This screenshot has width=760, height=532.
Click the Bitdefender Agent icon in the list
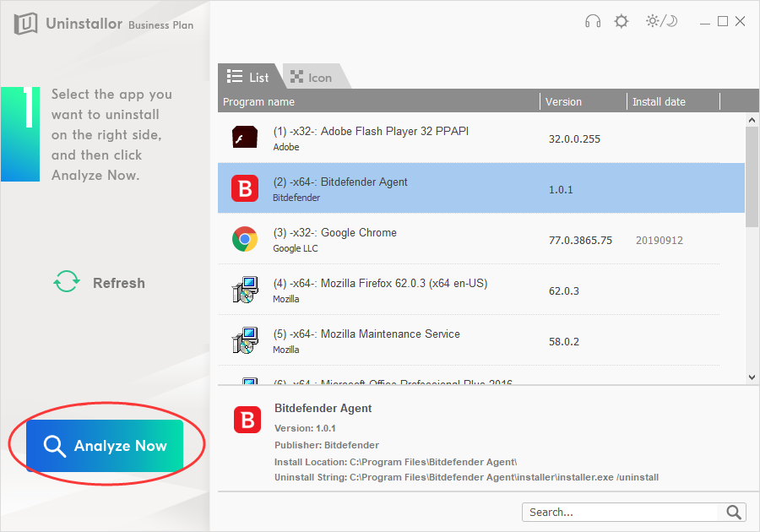click(245, 188)
